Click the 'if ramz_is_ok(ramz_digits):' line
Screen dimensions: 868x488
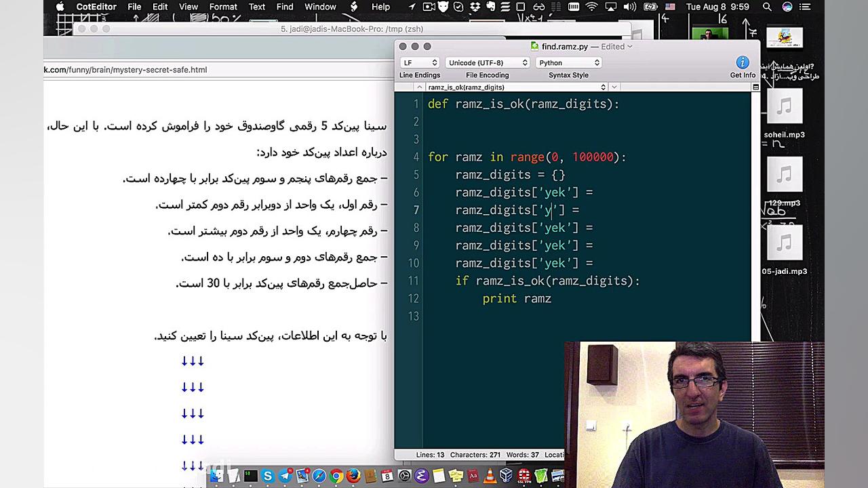click(547, 281)
